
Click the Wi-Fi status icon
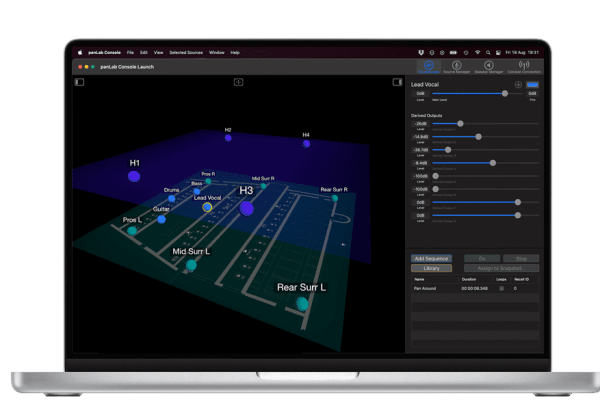coord(478,52)
